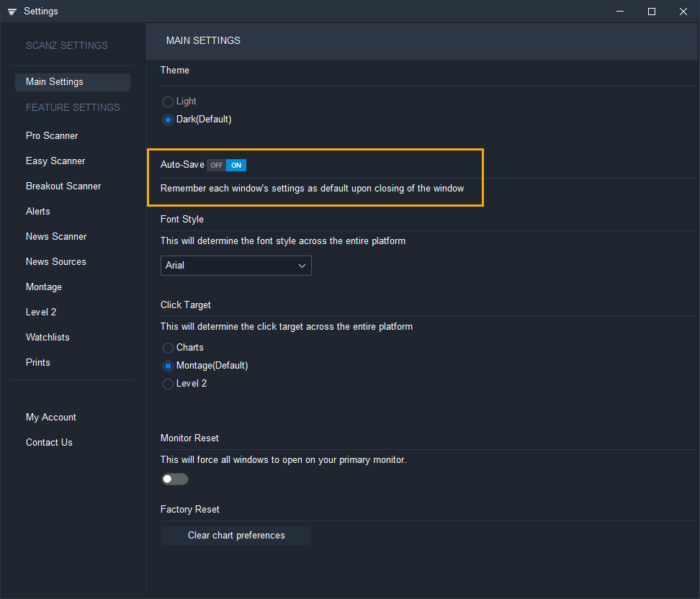View Watchlists settings
Viewport: 700px width, 599px height.
click(48, 337)
